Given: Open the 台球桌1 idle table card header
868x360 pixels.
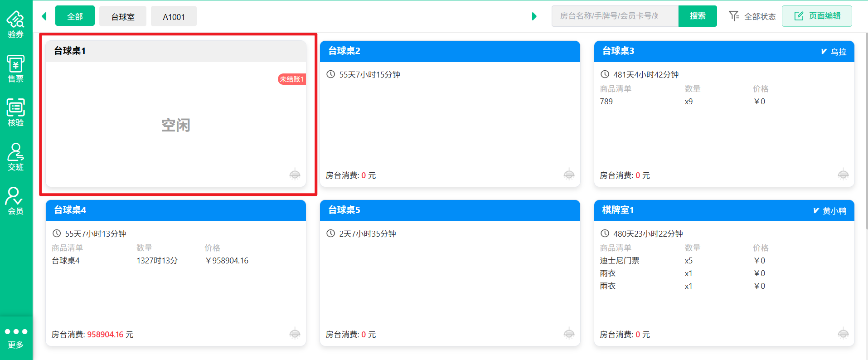Looking at the screenshot, I should coord(176,51).
